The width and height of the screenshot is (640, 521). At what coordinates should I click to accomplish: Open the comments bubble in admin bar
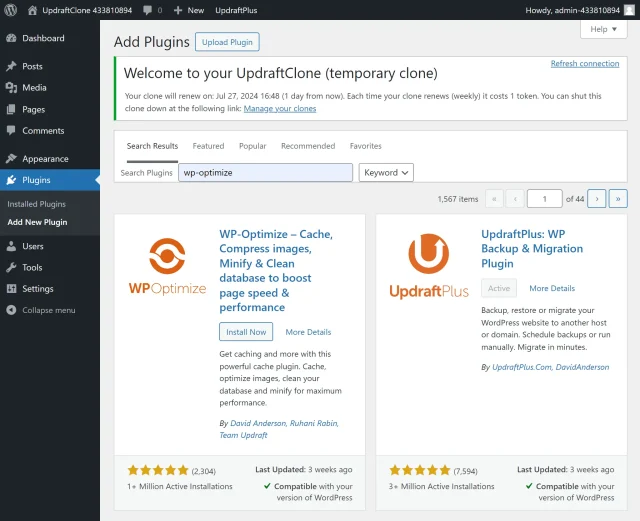(x=151, y=9)
